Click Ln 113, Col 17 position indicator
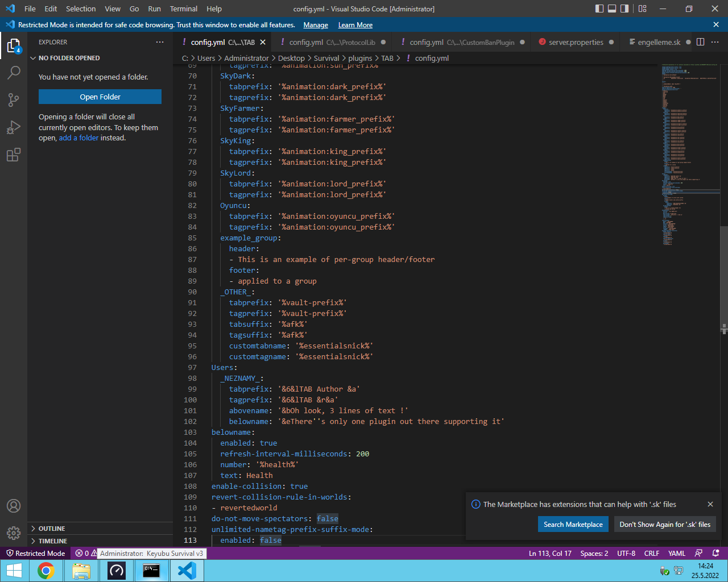 pyautogui.click(x=550, y=553)
